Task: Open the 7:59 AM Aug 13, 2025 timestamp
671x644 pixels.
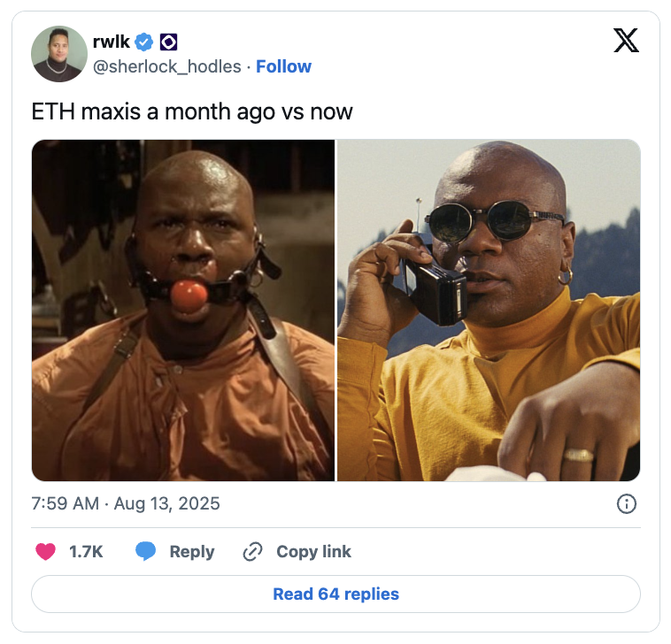Action: [x=126, y=503]
